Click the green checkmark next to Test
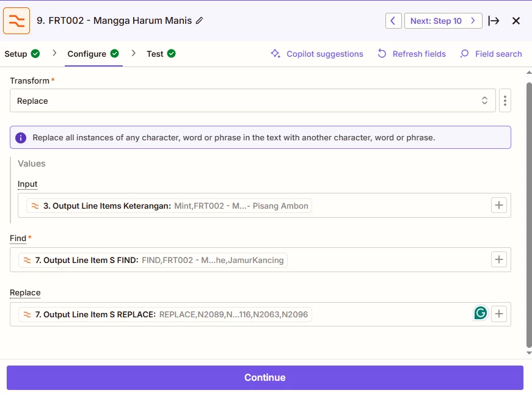Screen dimensions: 532x393 pyautogui.click(x=172, y=54)
